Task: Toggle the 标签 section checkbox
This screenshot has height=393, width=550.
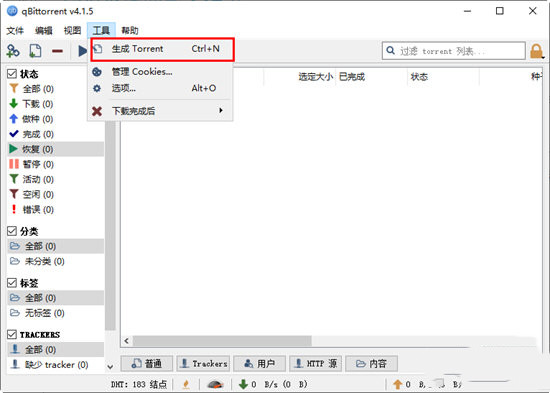Action: pos(12,283)
